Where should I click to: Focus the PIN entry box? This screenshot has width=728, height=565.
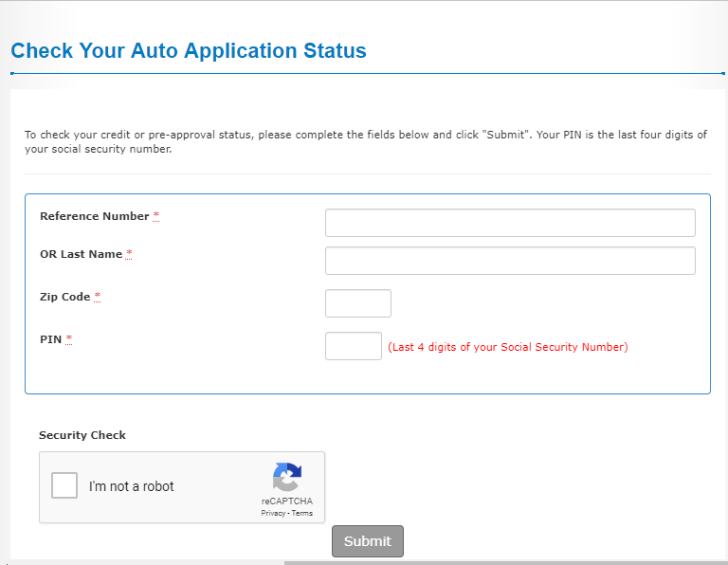(x=354, y=346)
